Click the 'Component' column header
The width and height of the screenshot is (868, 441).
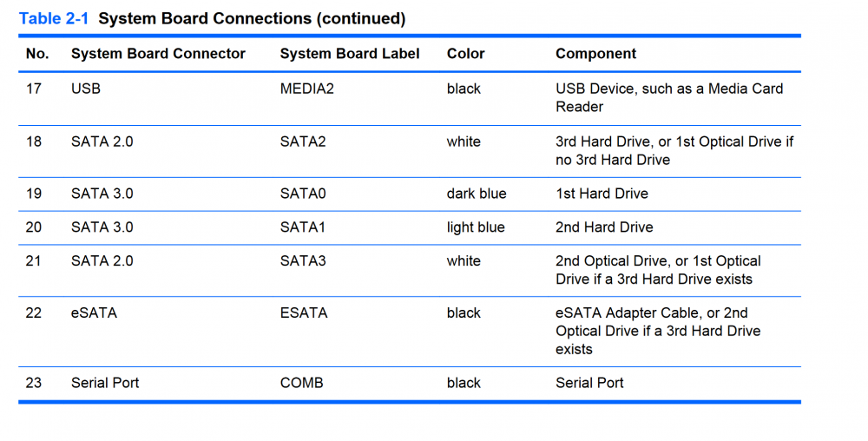(x=595, y=54)
